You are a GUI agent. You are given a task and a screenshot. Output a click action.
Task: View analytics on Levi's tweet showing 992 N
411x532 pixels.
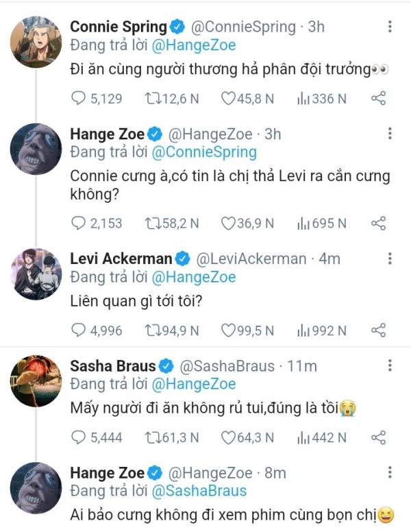[321, 330]
